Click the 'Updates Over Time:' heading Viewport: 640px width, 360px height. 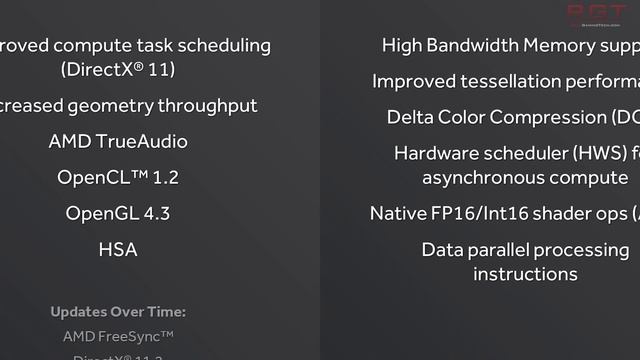[118, 312]
